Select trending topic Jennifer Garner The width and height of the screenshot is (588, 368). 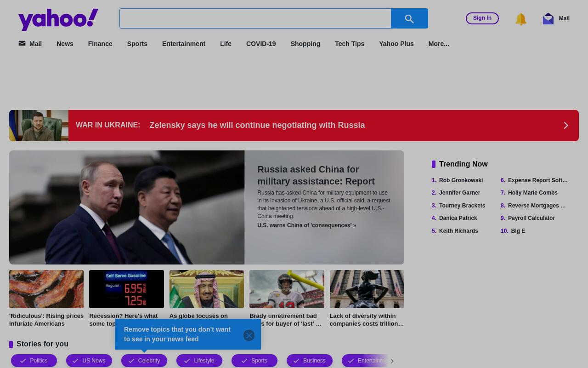pyautogui.click(x=459, y=193)
